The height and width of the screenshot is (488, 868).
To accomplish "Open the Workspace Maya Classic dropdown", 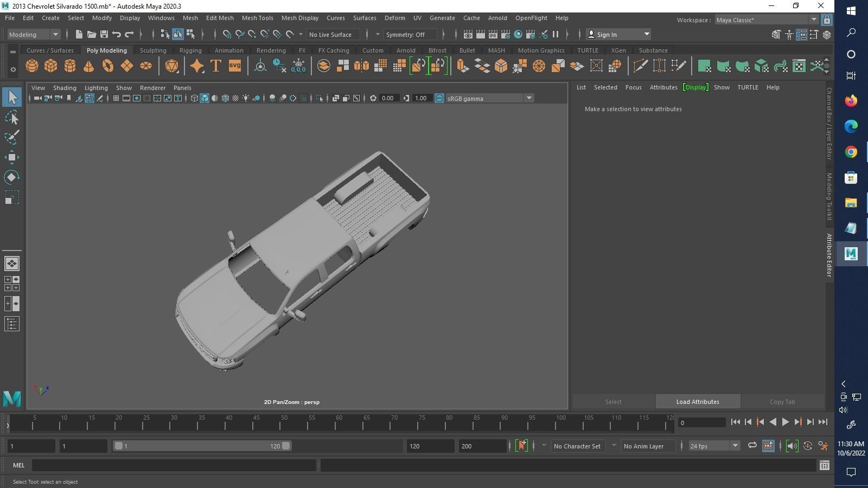I will pos(766,20).
